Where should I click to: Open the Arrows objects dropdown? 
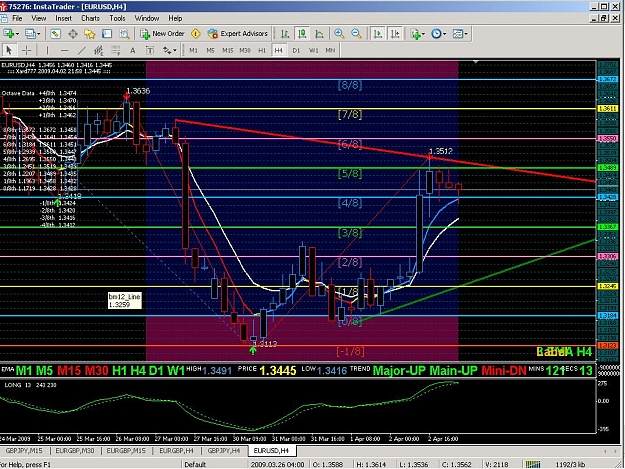click(x=169, y=51)
